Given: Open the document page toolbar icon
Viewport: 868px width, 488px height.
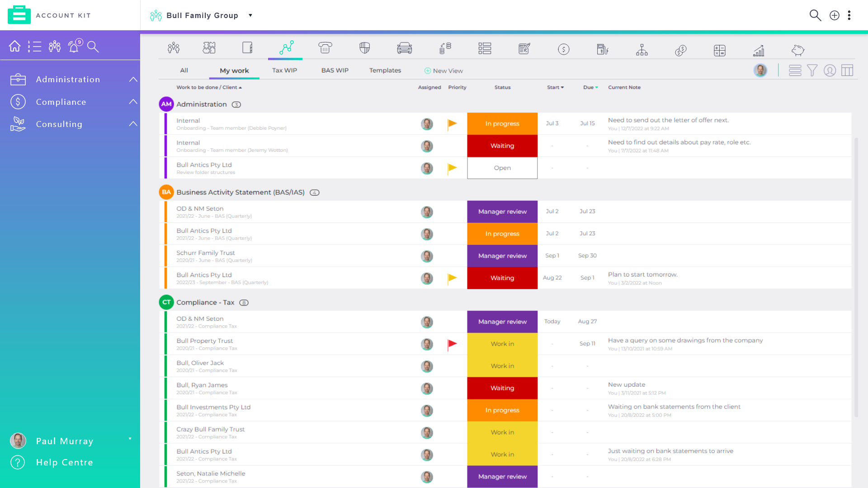Looking at the screenshot, I should click(x=247, y=48).
